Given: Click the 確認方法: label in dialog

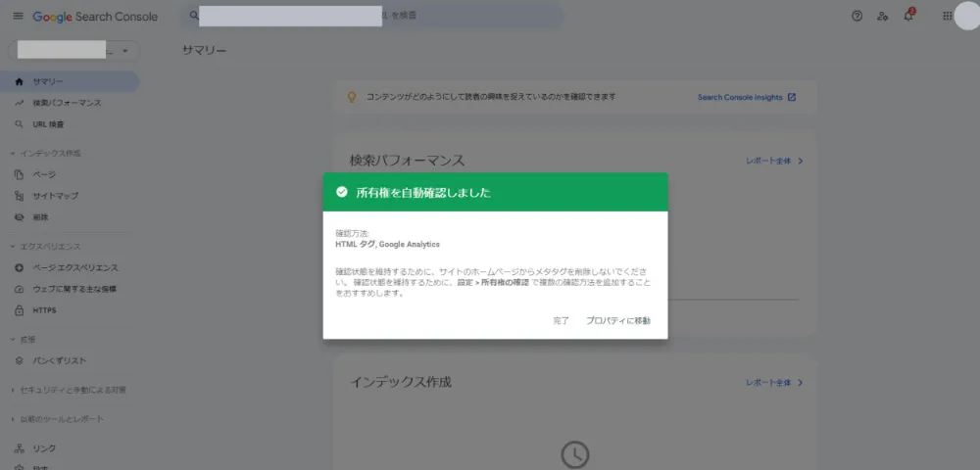Looking at the screenshot, I should [353, 234].
